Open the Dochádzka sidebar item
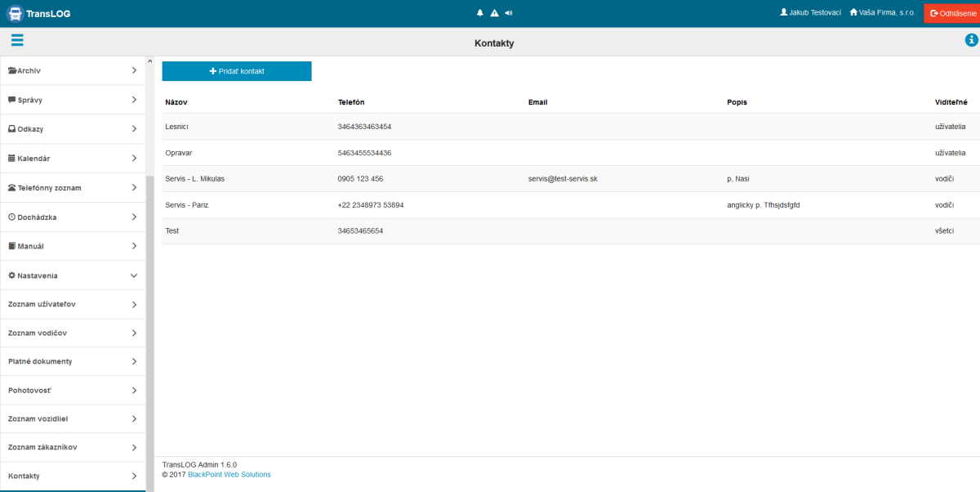Screen dimensions: 980x492 click(37, 217)
